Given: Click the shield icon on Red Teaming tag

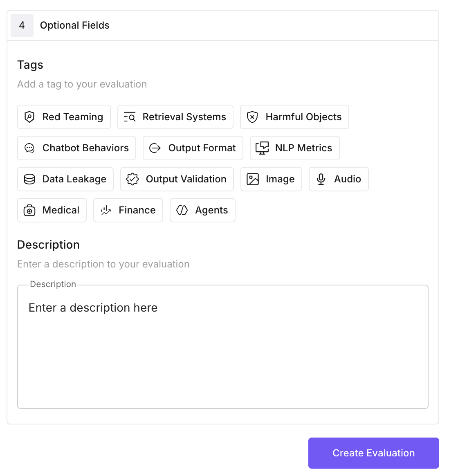Looking at the screenshot, I should 29,117.
